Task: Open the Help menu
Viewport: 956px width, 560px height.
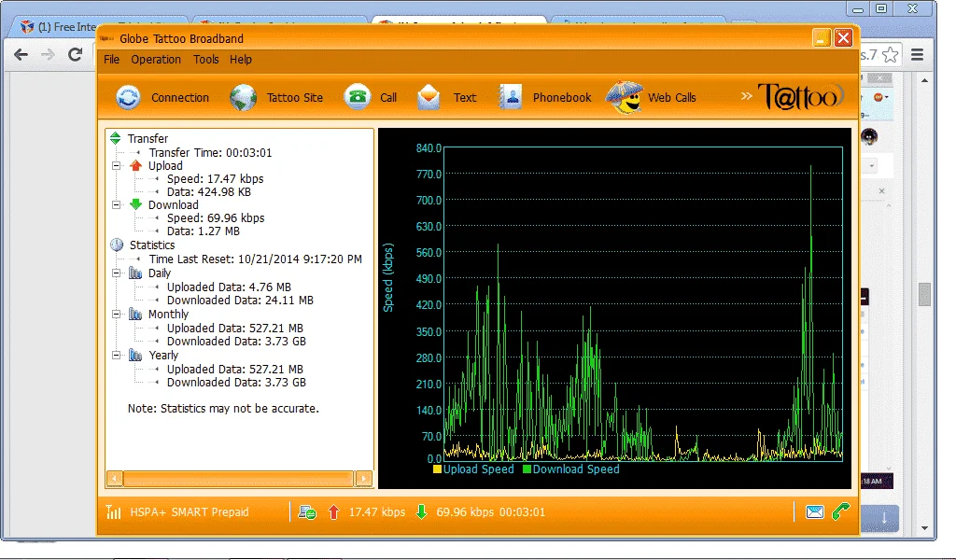Action: [x=240, y=59]
